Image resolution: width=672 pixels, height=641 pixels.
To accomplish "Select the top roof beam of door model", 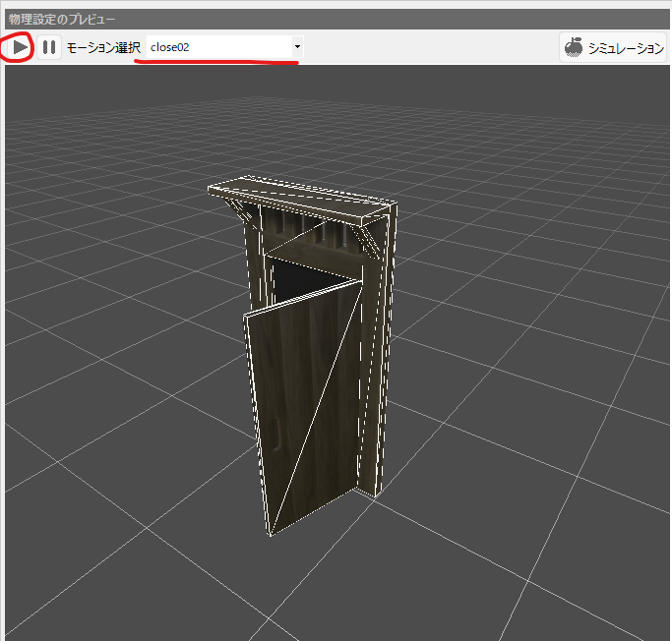I will tap(305, 201).
